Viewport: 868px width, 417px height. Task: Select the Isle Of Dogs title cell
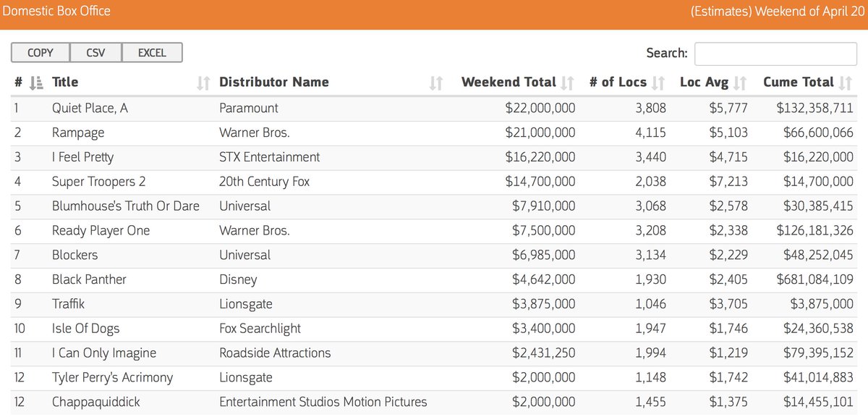(85, 329)
